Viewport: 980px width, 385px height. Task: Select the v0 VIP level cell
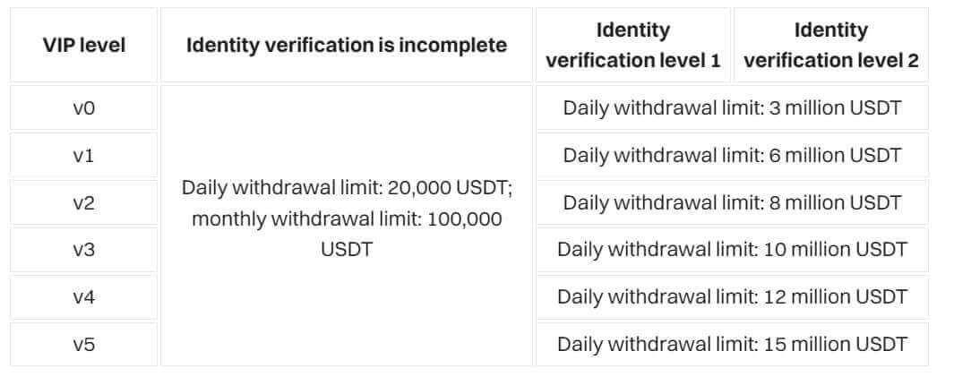point(83,108)
